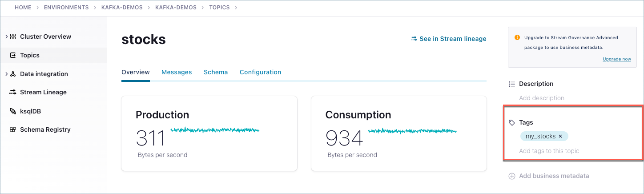644x194 pixels.
Task: Remove the my_stocks tag with x
Action: pyautogui.click(x=560, y=136)
